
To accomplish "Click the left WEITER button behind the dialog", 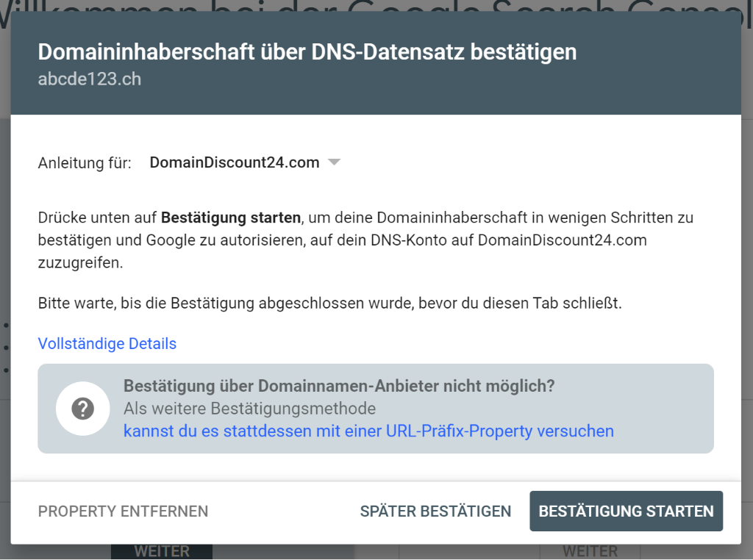I will pos(162,551).
